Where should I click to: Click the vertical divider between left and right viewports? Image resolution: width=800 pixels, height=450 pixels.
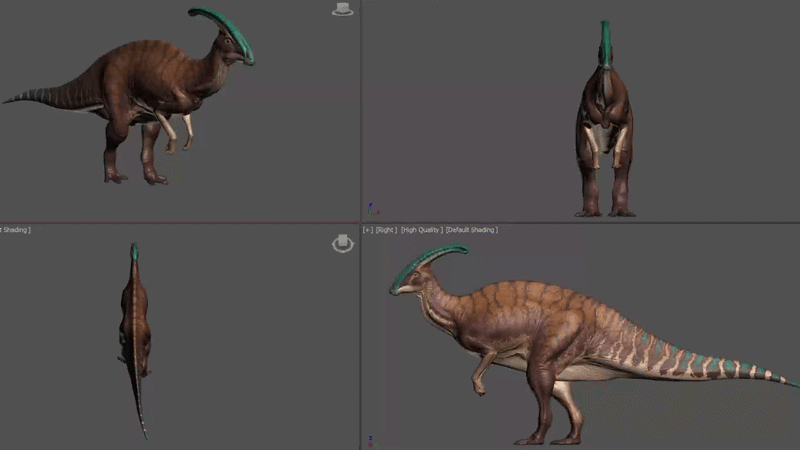360,224
